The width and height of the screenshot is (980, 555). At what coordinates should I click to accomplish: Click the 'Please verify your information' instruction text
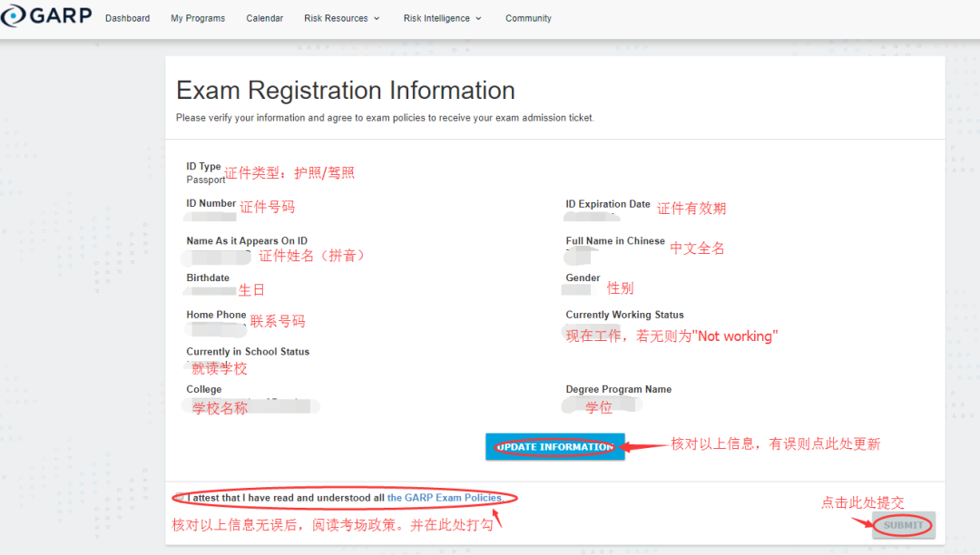[x=385, y=117]
